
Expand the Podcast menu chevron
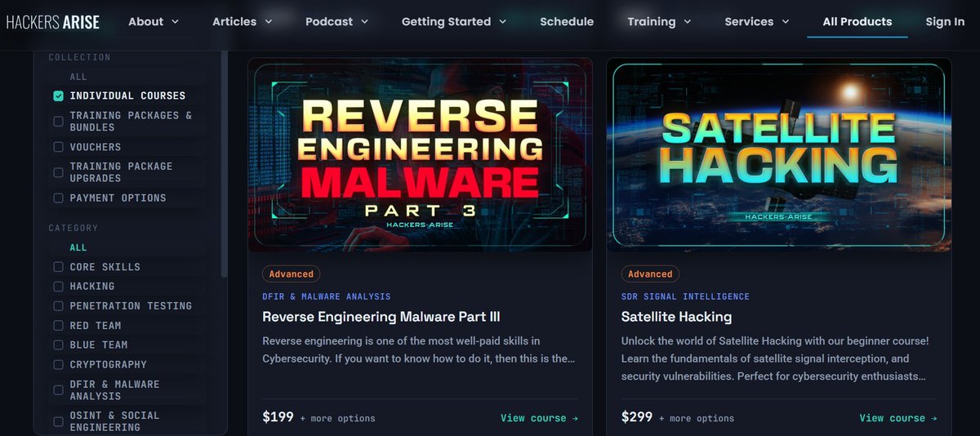point(363,22)
